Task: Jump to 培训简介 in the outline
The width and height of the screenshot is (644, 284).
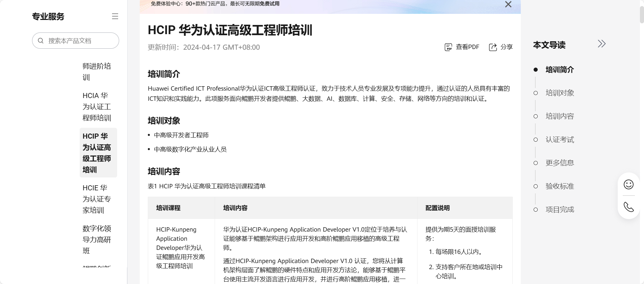Action: click(560, 70)
